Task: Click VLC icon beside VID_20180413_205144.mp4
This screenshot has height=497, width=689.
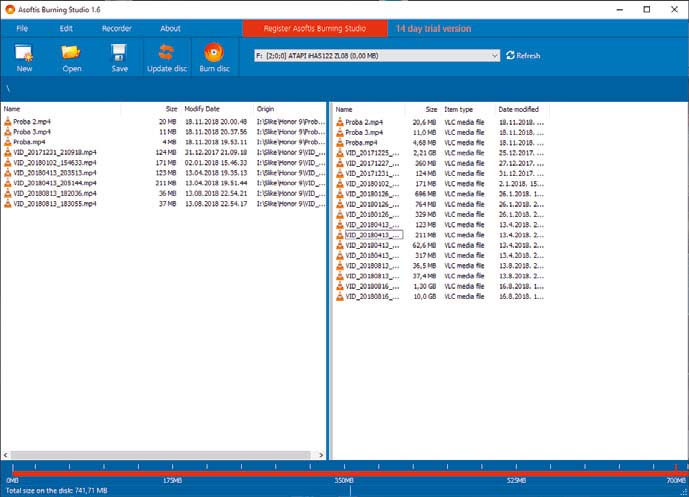Action: click(7, 183)
